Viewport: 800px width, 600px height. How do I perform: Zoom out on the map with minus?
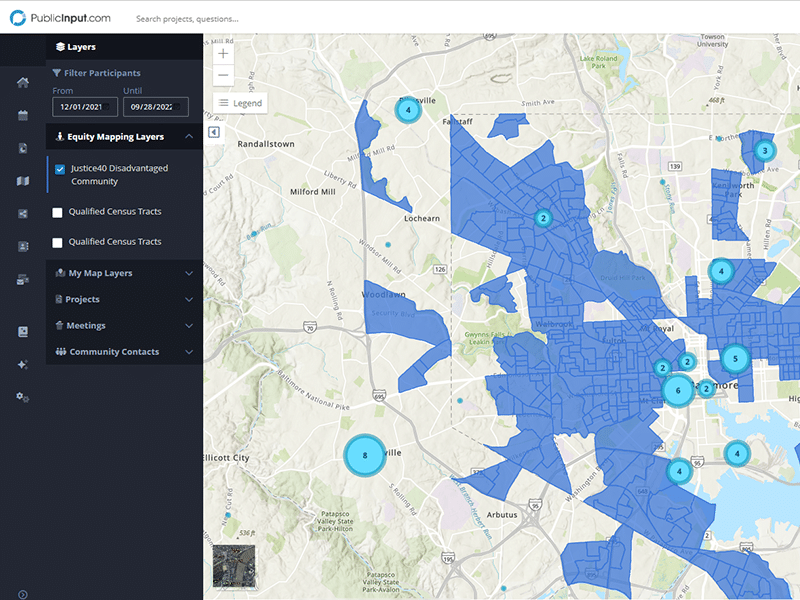[x=223, y=76]
